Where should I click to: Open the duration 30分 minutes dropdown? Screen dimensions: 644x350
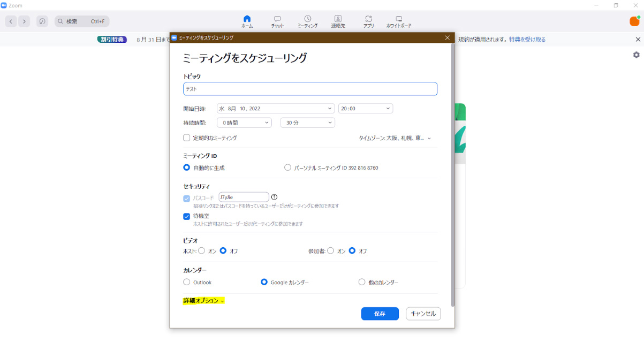(x=307, y=123)
